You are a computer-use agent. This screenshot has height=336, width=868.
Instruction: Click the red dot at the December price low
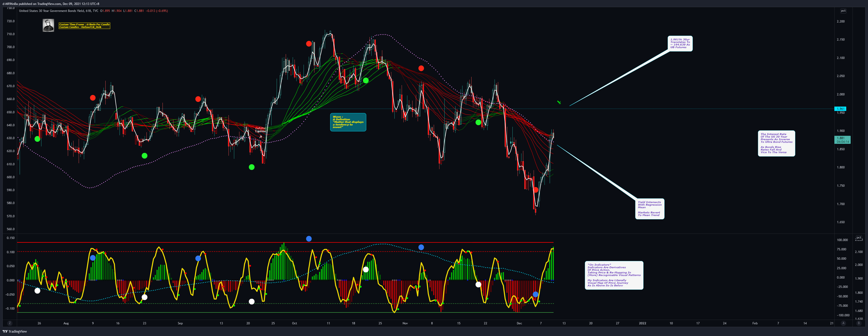[x=536, y=190]
